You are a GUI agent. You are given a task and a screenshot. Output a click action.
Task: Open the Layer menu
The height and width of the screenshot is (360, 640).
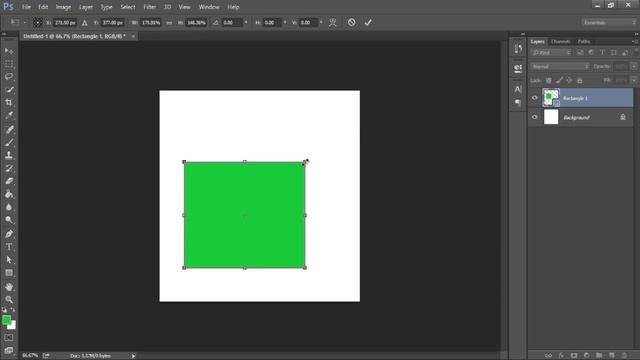86,7
